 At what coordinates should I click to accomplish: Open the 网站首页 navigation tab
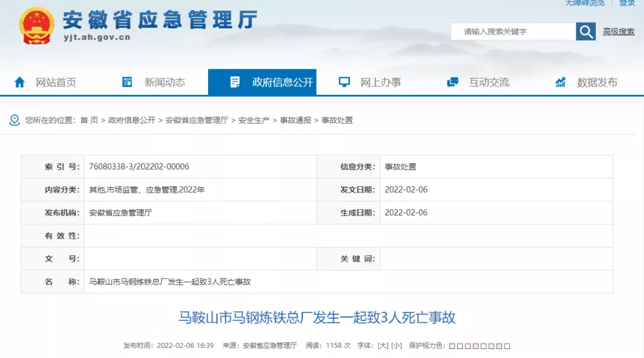point(55,82)
